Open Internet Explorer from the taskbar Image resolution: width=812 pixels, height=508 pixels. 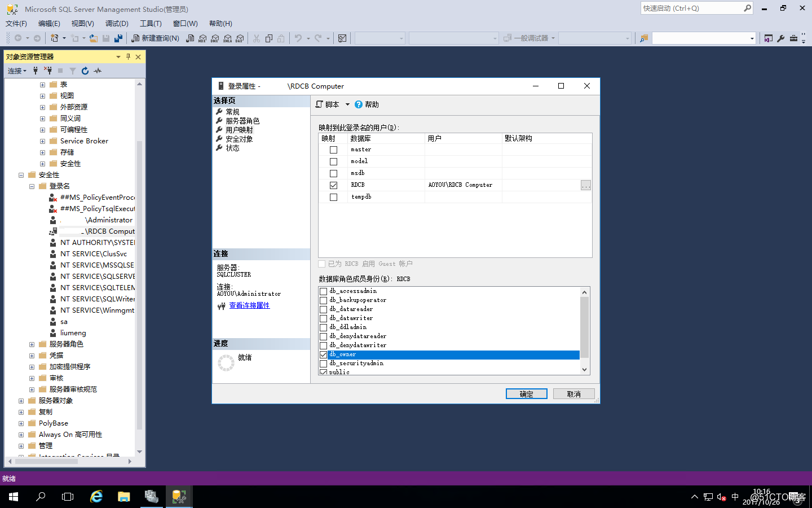[96, 497]
